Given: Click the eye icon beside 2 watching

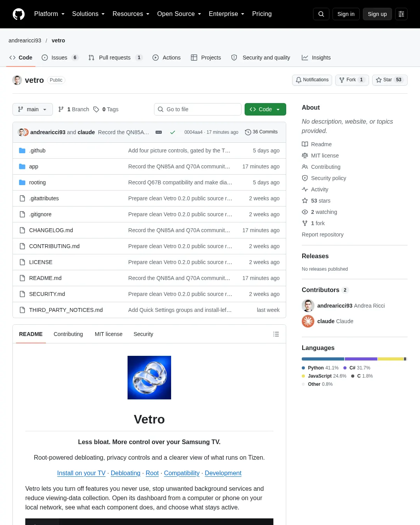Looking at the screenshot, I should (x=305, y=212).
